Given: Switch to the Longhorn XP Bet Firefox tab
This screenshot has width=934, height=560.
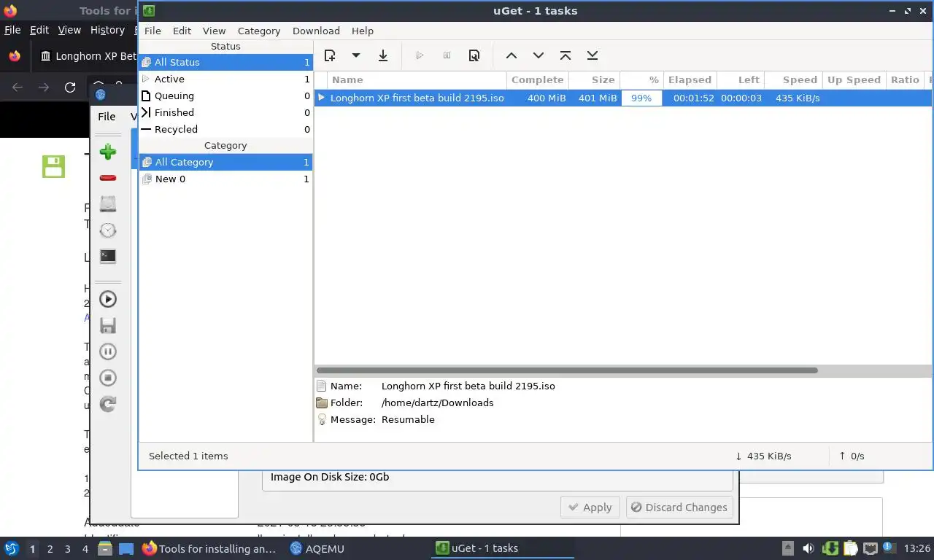Looking at the screenshot, I should 88,56.
